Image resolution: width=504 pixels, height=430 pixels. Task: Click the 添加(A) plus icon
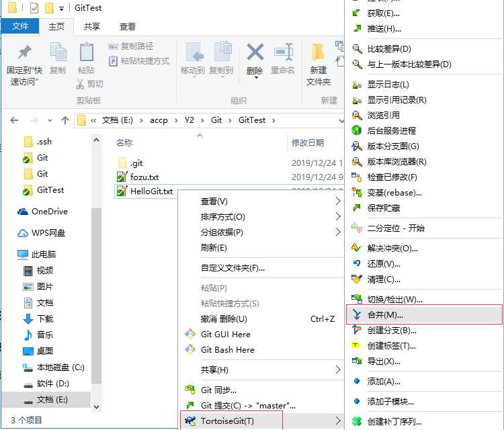[x=356, y=381]
